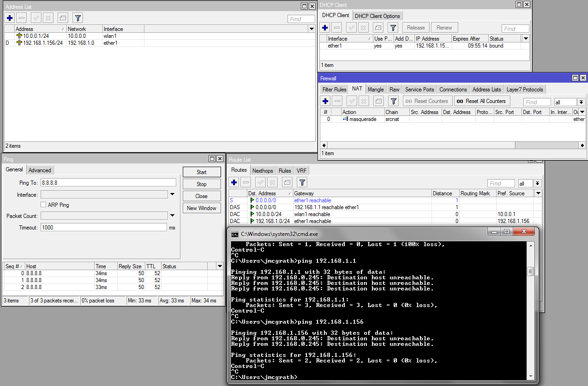
Task: Remove the selected DHCP client entry
Action: [337, 27]
